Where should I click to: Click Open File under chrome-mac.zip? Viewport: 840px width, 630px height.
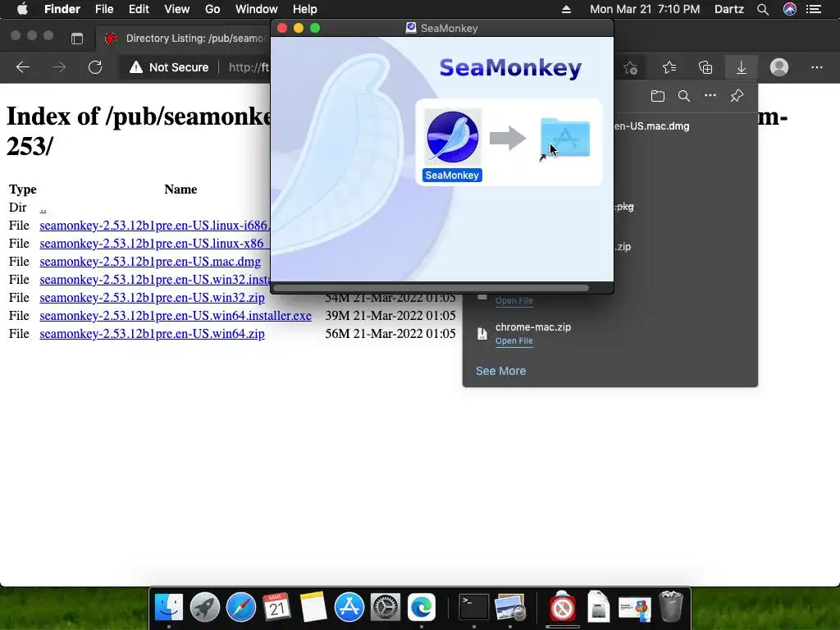(514, 340)
